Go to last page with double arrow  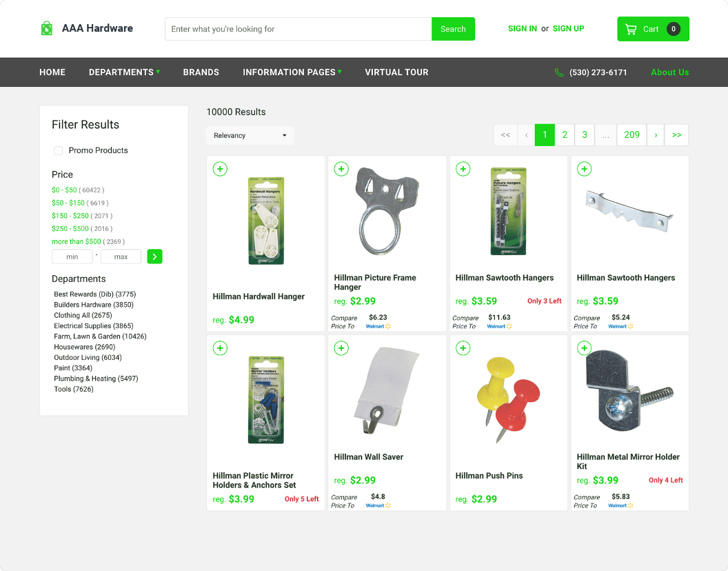pyautogui.click(x=676, y=135)
